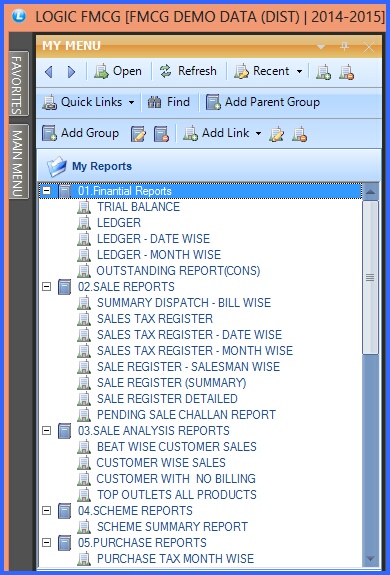Open SALE REGISTER DETAILED
Screen dimensions: 390x575
point(167,399)
